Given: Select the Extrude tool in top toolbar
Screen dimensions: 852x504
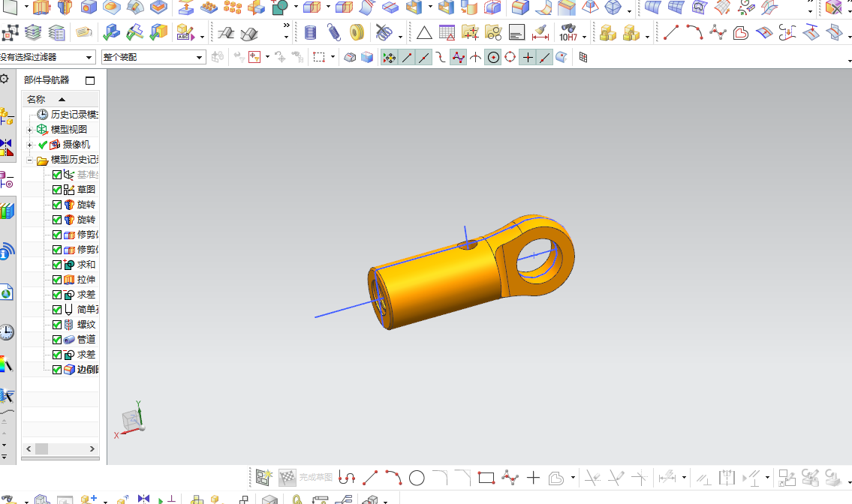Looking at the screenshot, I should (42, 7).
